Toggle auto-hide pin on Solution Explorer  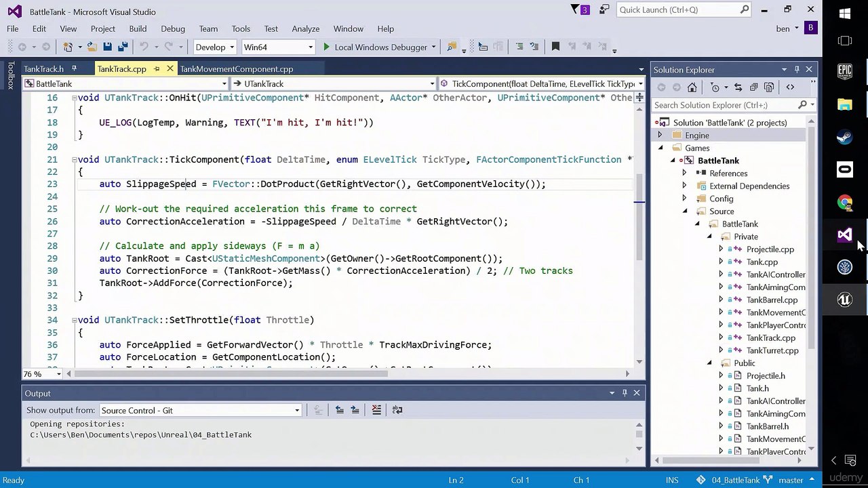[797, 70]
